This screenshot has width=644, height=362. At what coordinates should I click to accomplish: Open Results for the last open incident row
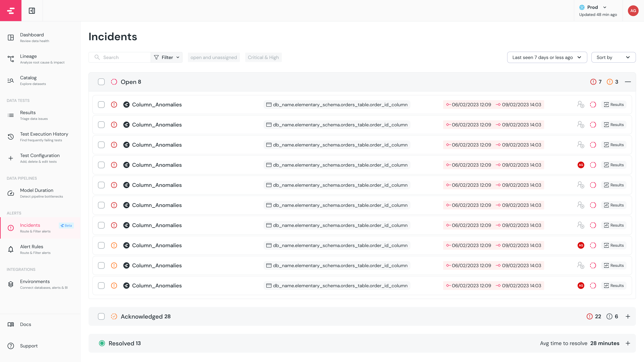tap(614, 286)
